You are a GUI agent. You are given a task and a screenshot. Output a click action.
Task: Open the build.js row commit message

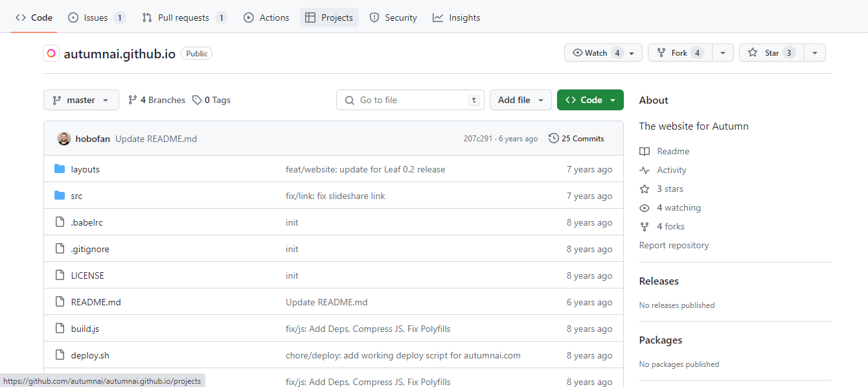[368, 329]
